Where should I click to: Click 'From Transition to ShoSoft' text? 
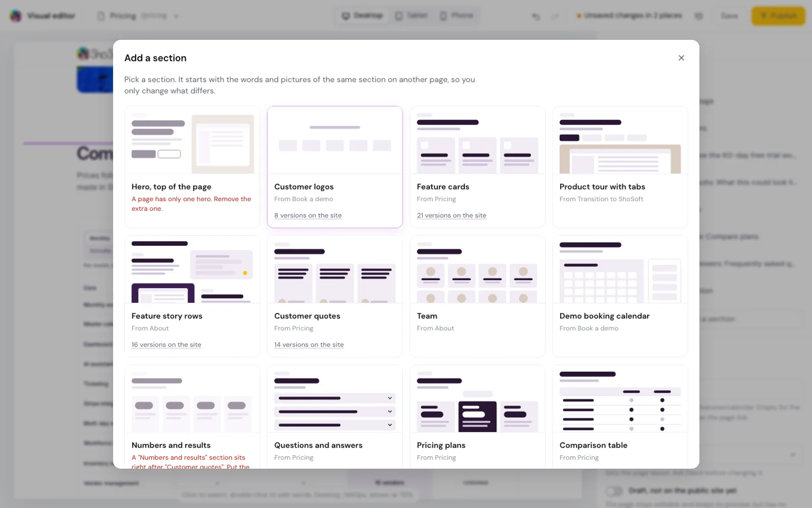point(601,199)
